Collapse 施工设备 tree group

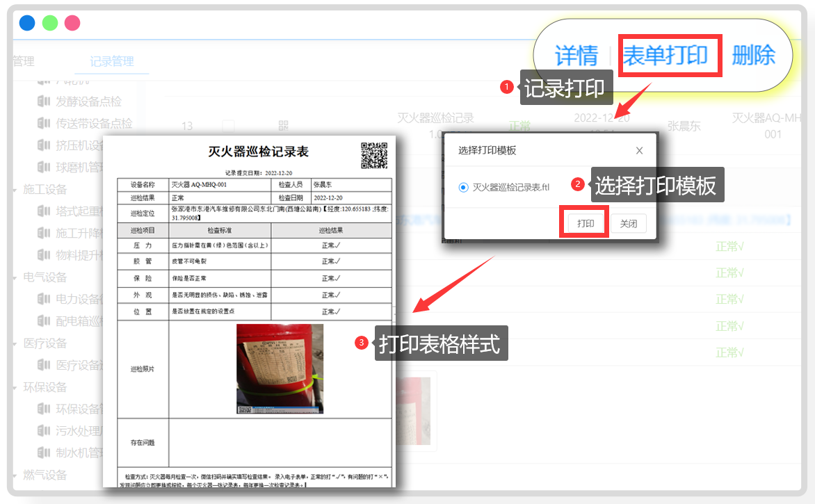15,190
